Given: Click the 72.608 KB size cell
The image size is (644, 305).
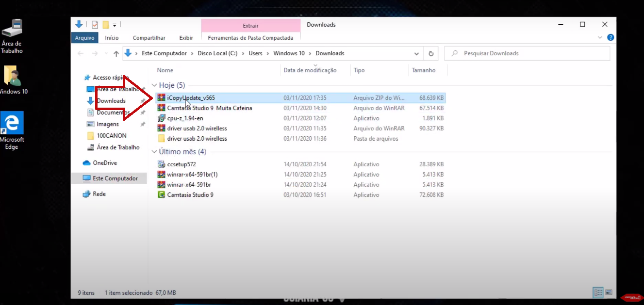Looking at the screenshot, I should pos(431,195).
